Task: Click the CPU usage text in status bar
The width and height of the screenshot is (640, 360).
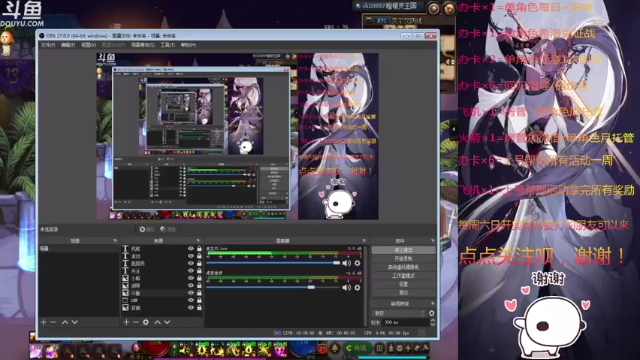Action: (387, 333)
